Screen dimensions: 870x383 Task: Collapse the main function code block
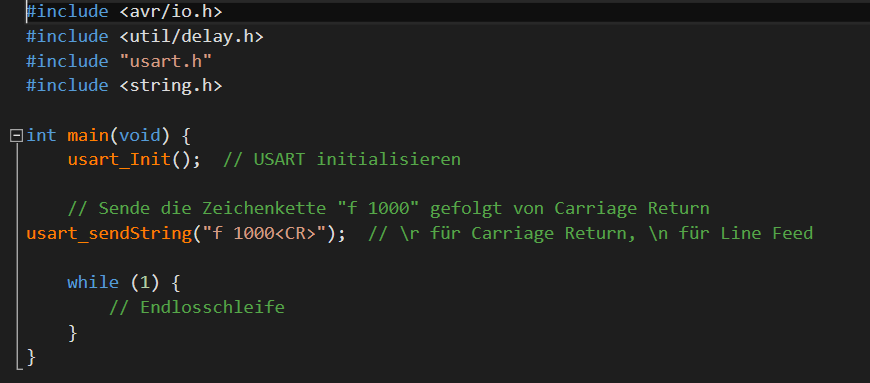click(x=17, y=135)
